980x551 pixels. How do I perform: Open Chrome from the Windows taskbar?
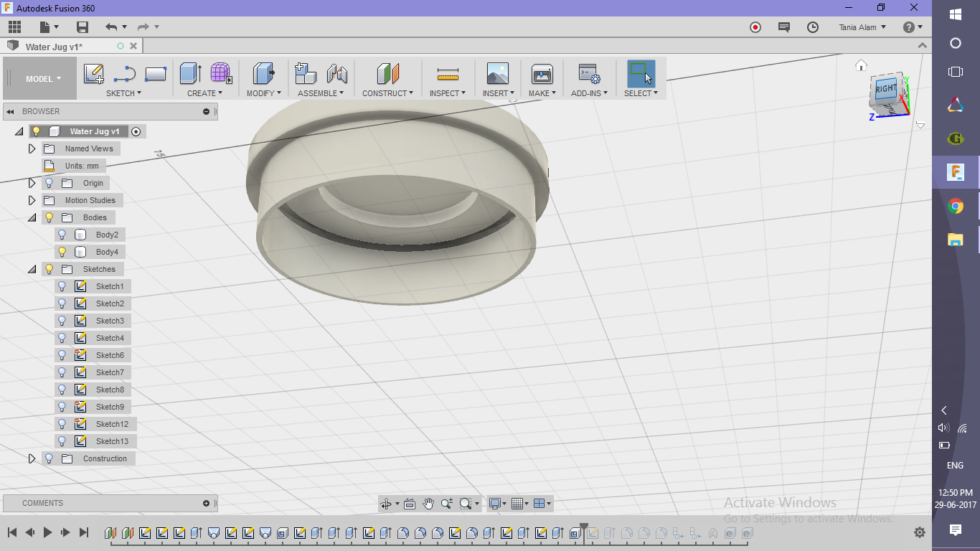point(956,207)
